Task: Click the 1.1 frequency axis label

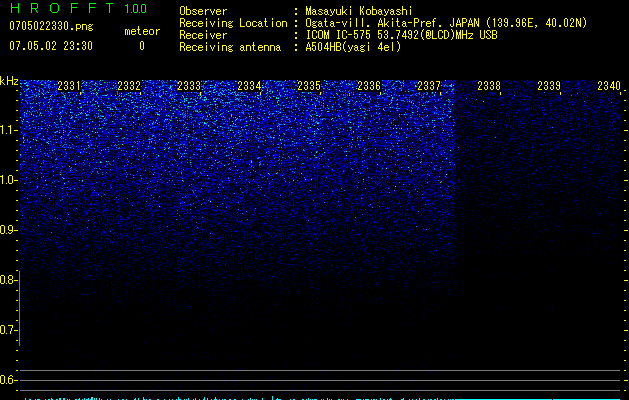Action: pos(8,130)
